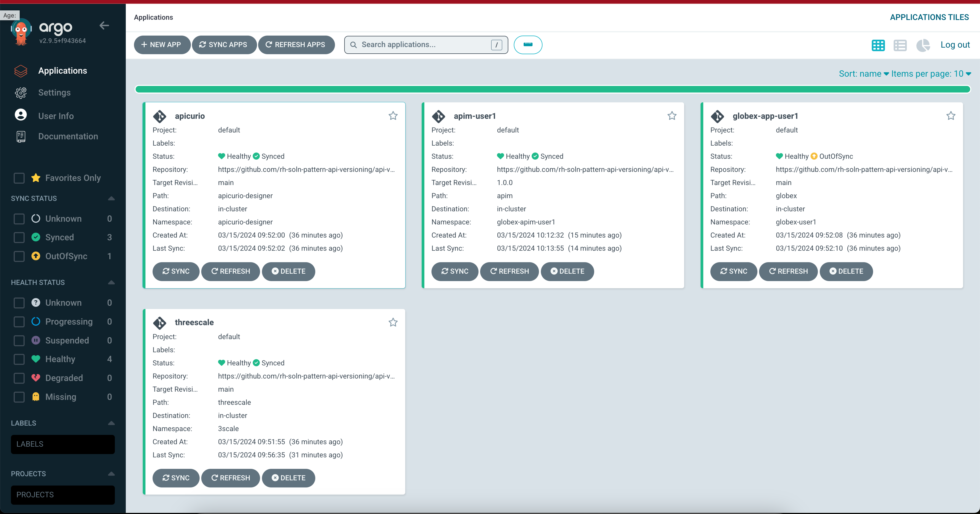
Task: Check the Healthy health filter
Action: click(19, 359)
